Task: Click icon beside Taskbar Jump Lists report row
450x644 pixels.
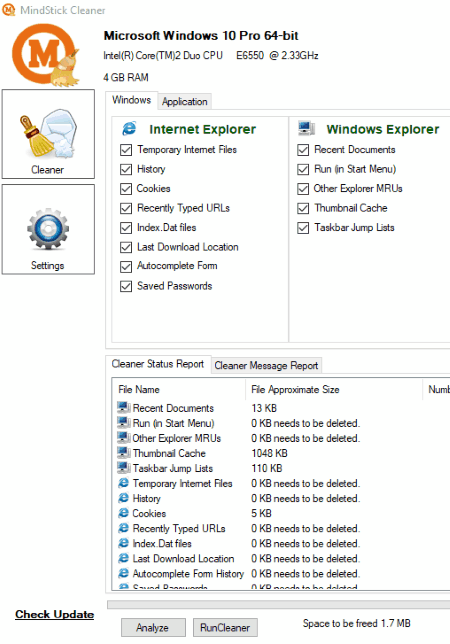Action: (124, 468)
